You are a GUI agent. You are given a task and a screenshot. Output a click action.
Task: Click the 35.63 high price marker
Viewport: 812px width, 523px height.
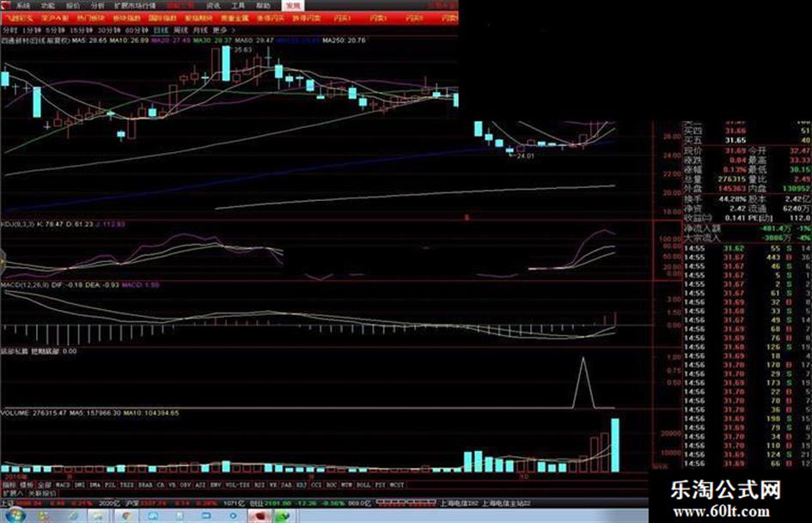[x=242, y=50]
